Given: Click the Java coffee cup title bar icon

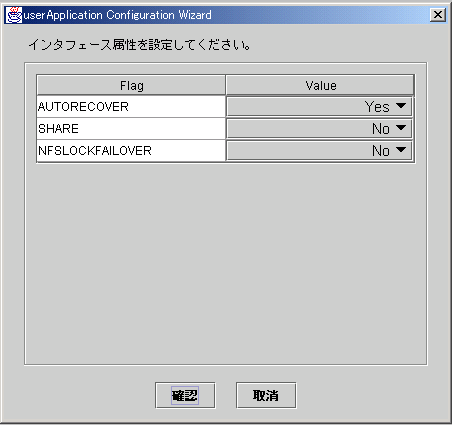Looking at the screenshot, I should [x=13, y=15].
